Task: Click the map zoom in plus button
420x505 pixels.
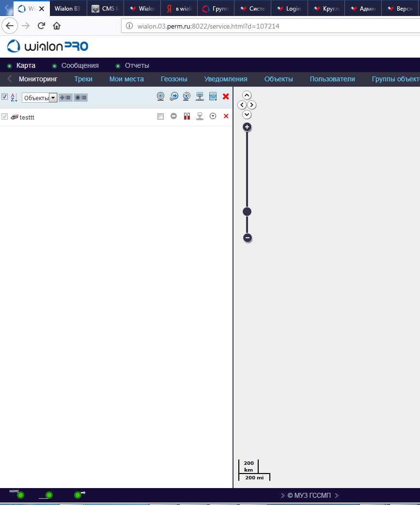Action: [x=247, y=127]
